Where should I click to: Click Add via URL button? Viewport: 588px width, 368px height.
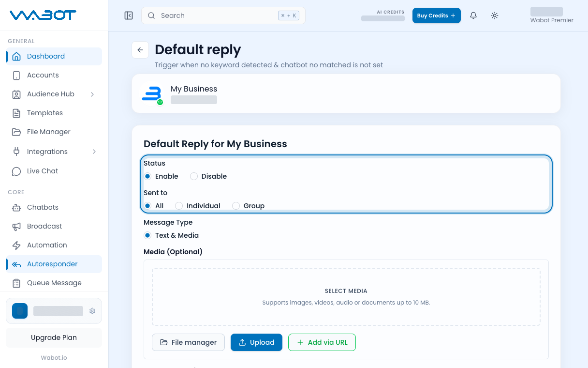tap(322, 342)
